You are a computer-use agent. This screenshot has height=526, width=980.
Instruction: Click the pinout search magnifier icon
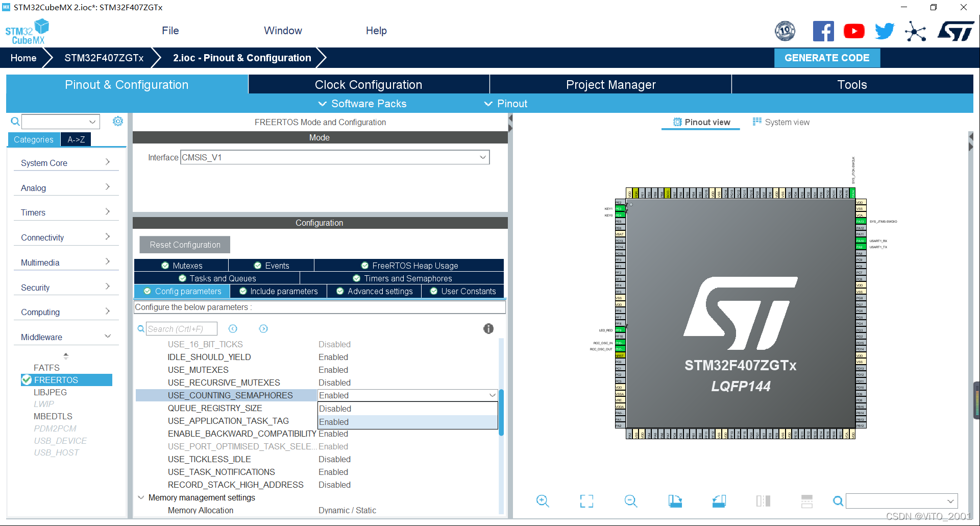tap(838, 501)
